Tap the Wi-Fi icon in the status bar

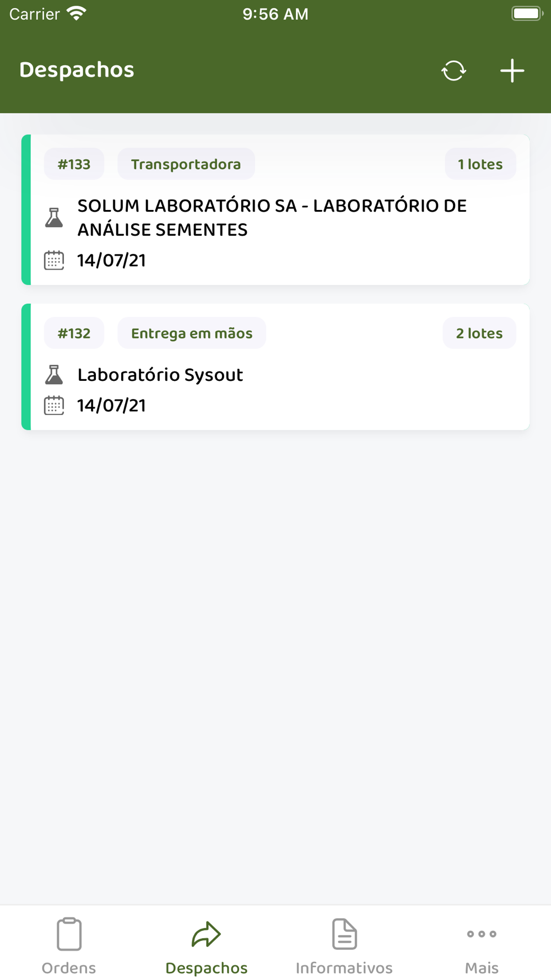point(77,14)
